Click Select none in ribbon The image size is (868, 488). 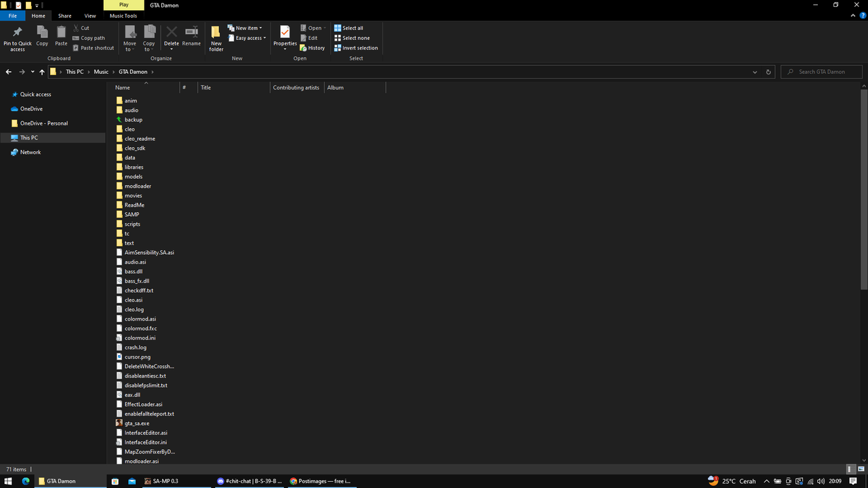coord(352,38)
